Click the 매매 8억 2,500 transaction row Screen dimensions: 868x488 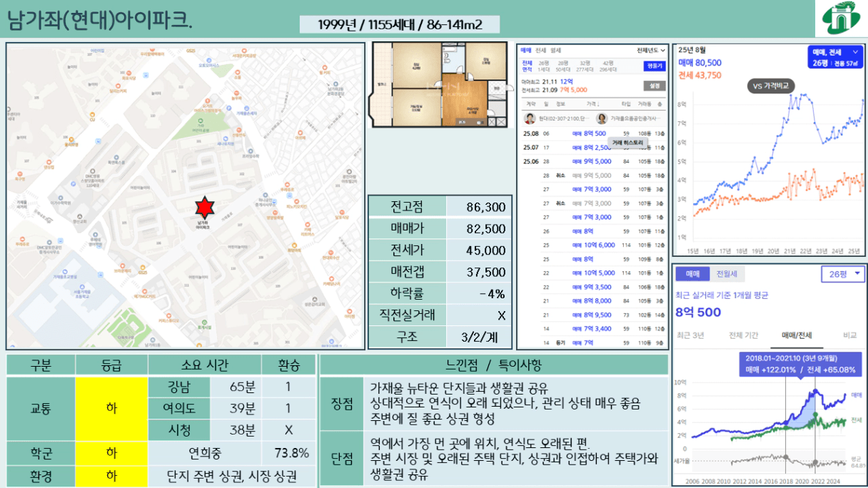pos(592,148)
